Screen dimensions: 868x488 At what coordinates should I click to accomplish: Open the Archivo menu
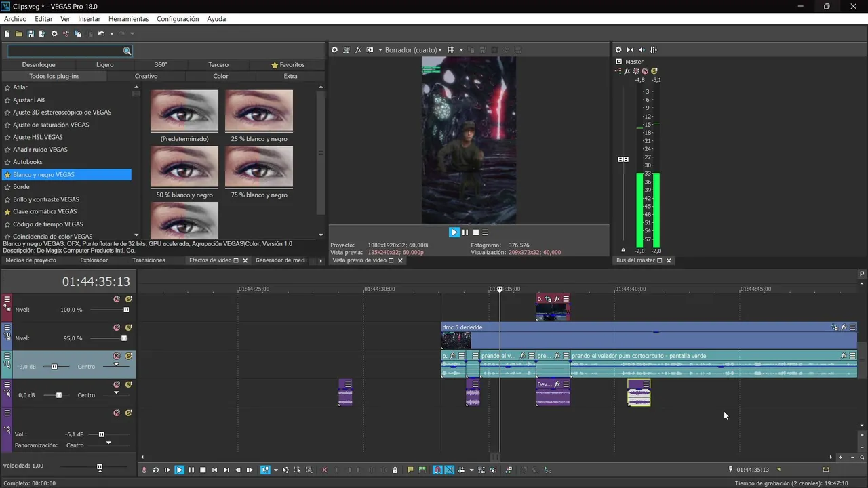click(x=15, y=19)
